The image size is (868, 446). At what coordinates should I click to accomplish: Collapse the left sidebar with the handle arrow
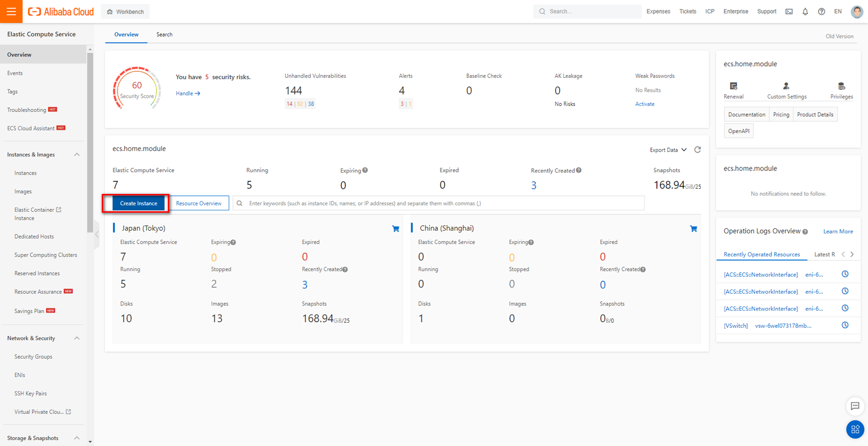click(97, 234)
